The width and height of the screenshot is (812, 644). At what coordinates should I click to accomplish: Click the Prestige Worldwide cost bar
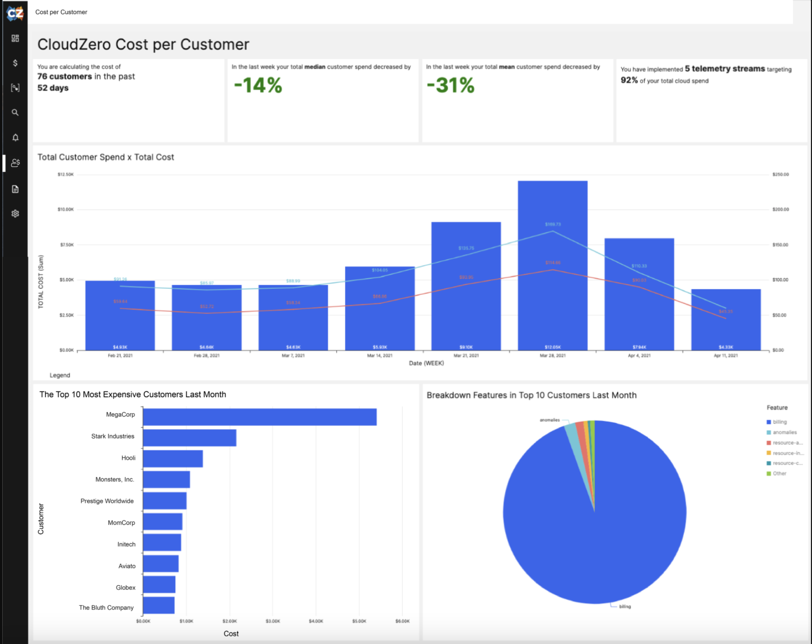click(165, 501)
